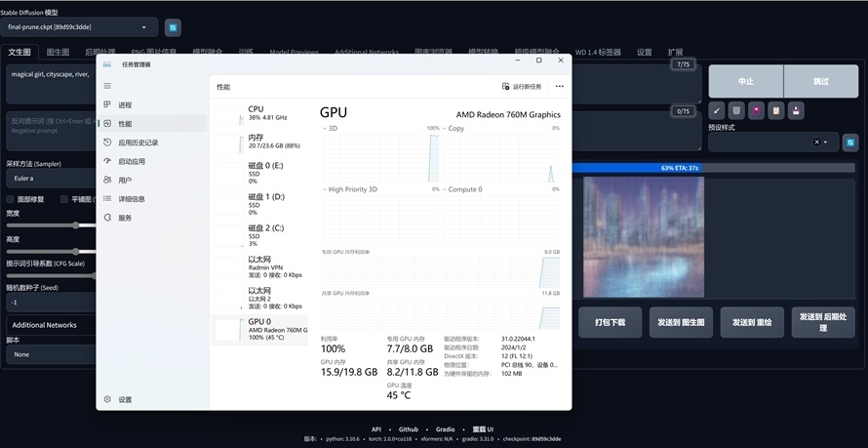This screenshot has width=868, height=448.
Task: Click the 重载 UI footer link
Action: coord(483,429)
